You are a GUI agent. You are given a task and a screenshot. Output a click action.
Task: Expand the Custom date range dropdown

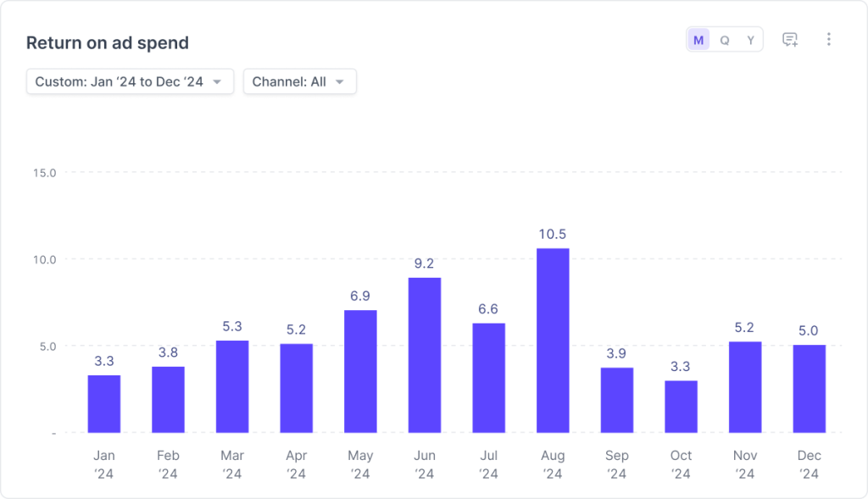click(130, 82)
